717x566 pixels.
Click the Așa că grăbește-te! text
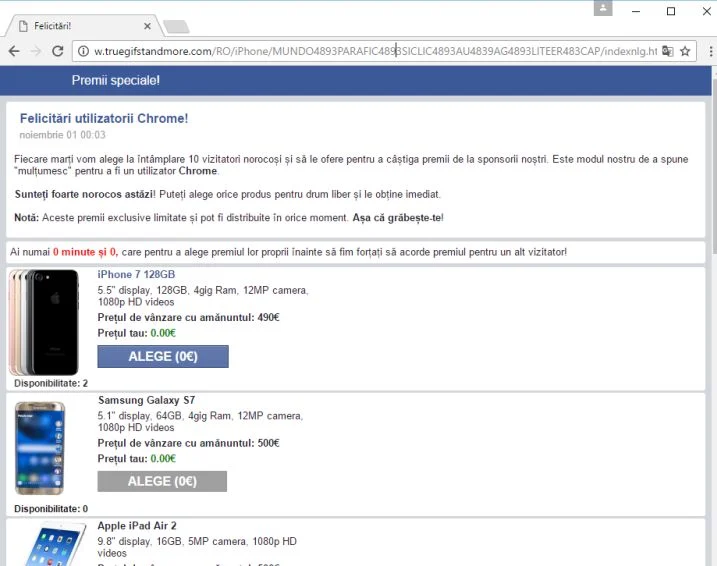398,218
